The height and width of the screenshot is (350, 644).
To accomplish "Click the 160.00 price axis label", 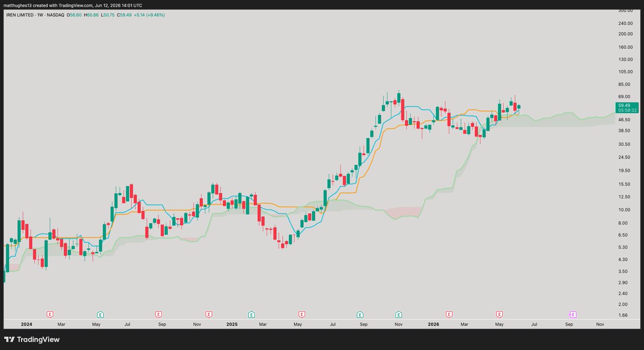I will click(x=625, y=47).
